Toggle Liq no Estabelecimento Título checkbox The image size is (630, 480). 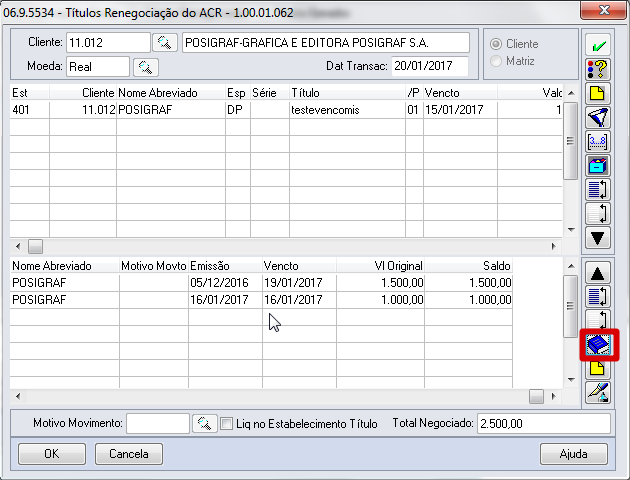(x=227, y=423)
